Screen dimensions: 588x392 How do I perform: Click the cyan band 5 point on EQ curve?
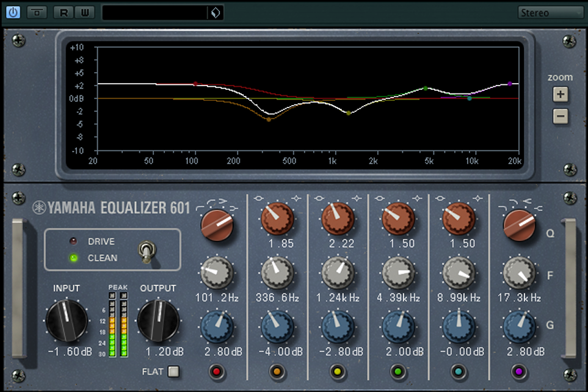(x=469, y=98)
